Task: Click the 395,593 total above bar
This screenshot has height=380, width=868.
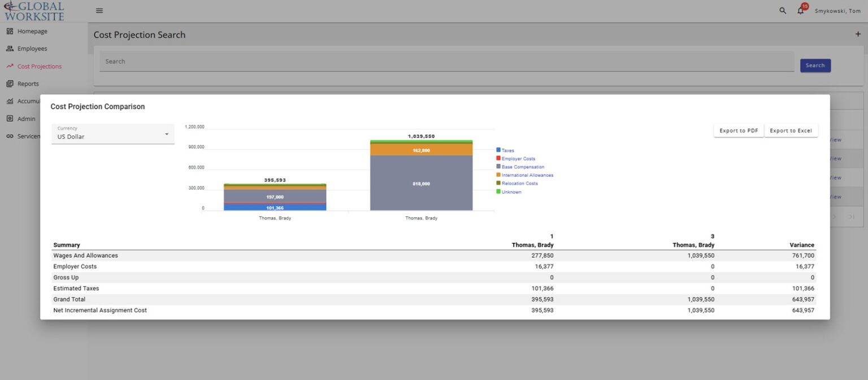Action: 275,180
